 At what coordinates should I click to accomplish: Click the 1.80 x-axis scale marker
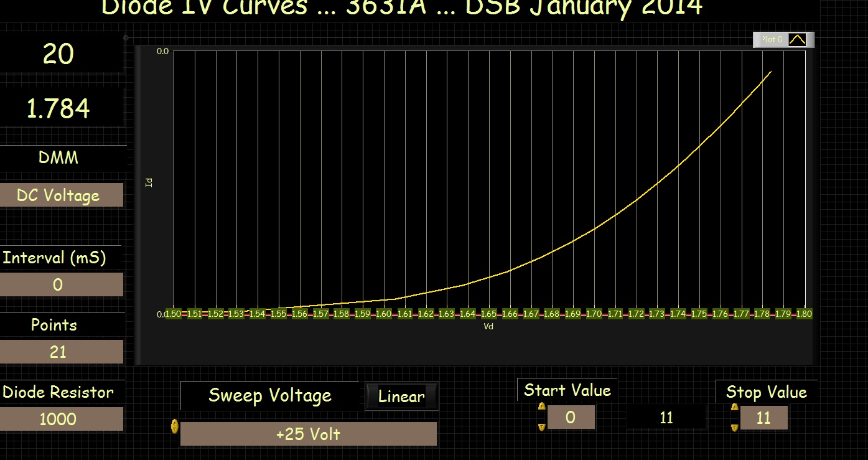coord(803,314)
